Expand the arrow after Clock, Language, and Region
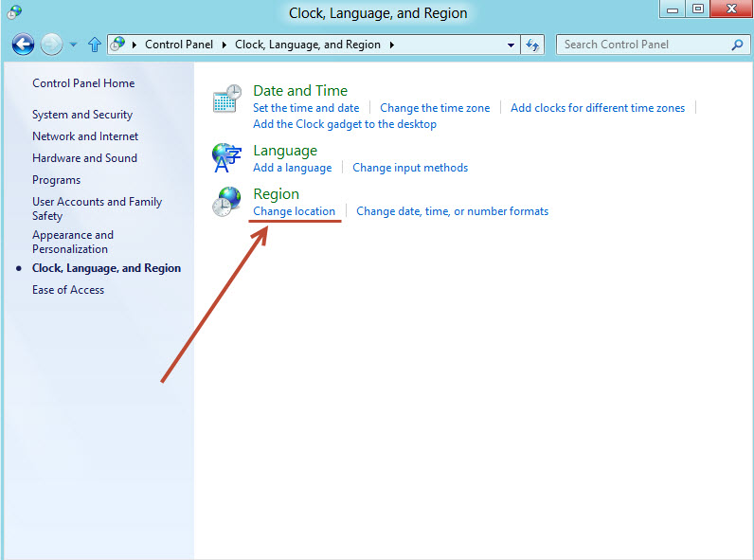Viewport: 754px width, 560px height. point(391,45)
